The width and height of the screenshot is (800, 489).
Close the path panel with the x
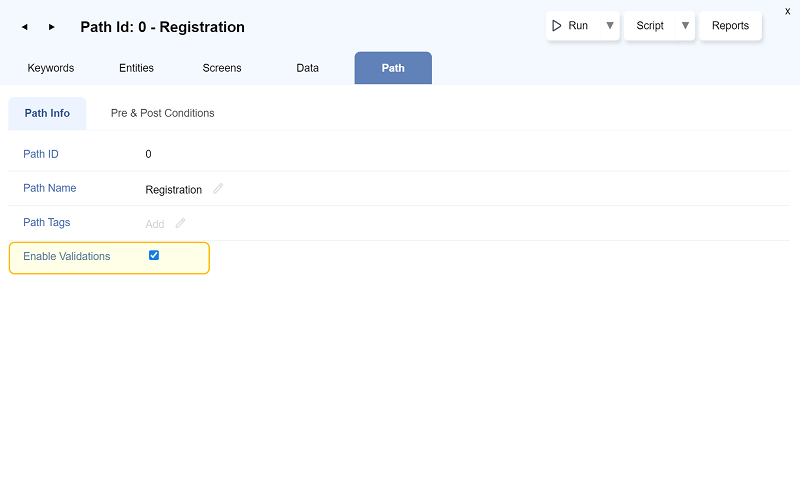pos(787,10)
